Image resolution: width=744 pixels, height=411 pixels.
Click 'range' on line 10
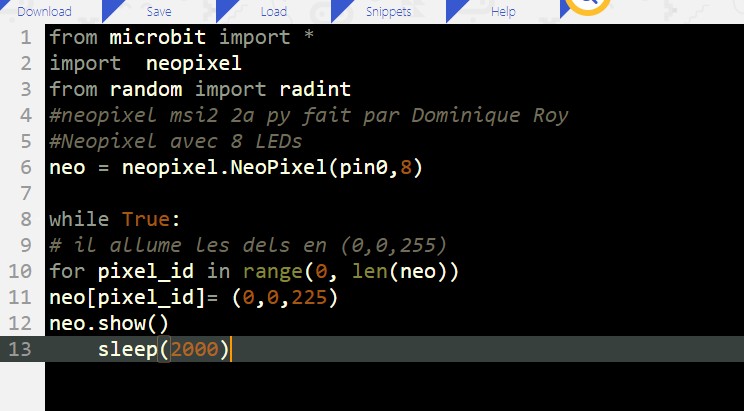point(272,271)
